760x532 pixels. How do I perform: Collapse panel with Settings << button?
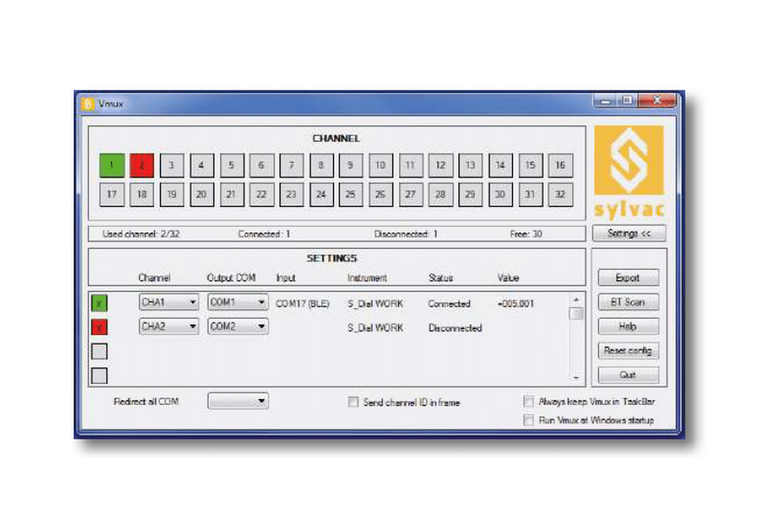click(x=629, y=233)
